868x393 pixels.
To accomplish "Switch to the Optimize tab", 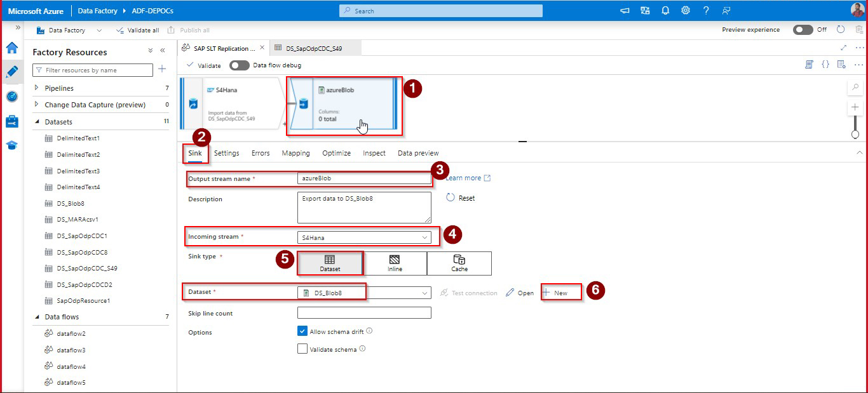I will pyautogui.click(x=337, y=153).
